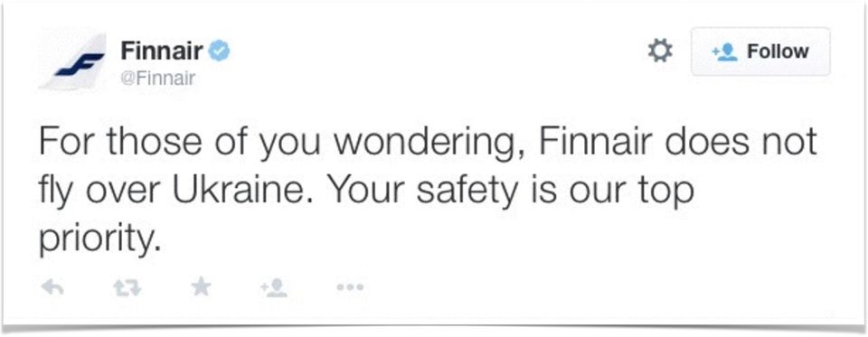Click the words "fly over" in tweet
This screenshot has width=868, height=337.
coord(101,192)
